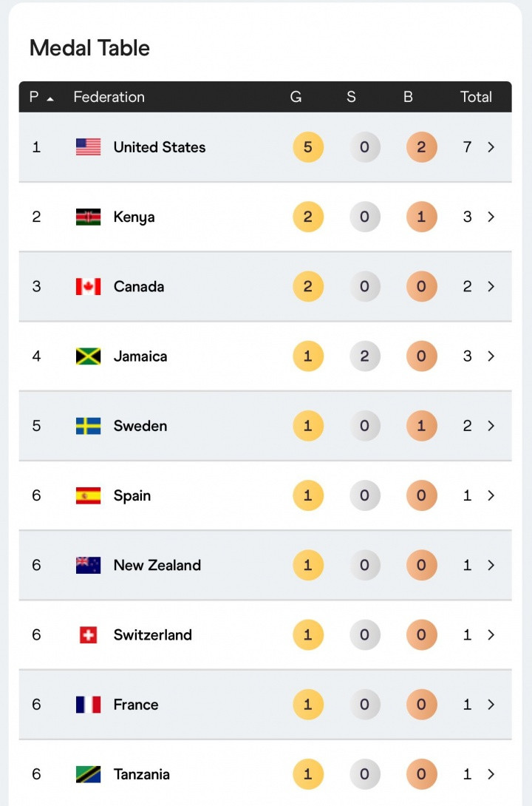Image resolution: width=532 pixels, height=806 pixels.
Task: Click the Kenya flag icon
Action: click(x=88, y=217)
